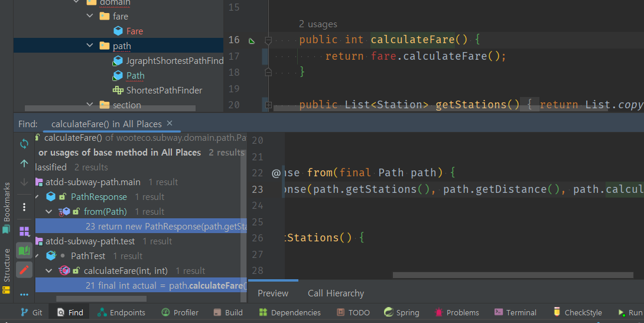This screenshot has width=644, height=323.
Task: Open the Profiler tool window
Action: tap(180, 313)
